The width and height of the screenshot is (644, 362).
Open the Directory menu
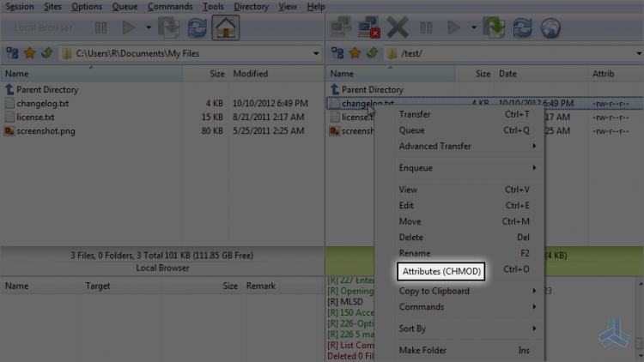(x=251, y=7)
